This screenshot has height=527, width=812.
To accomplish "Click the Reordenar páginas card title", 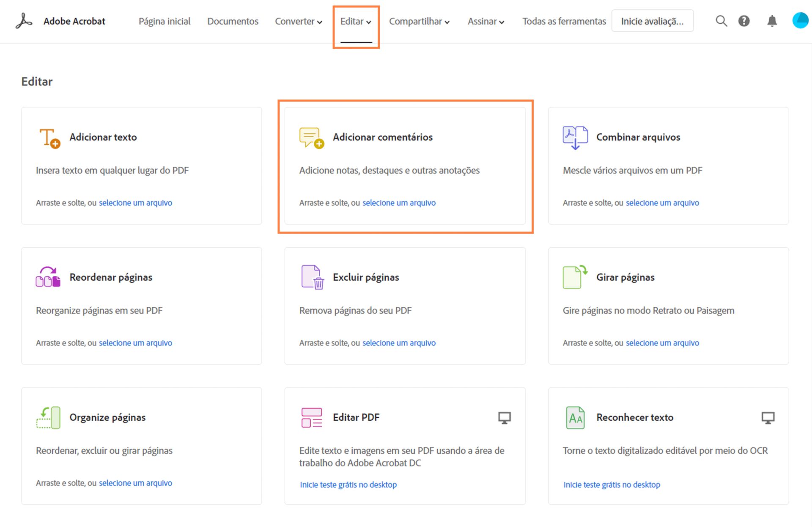I will click(x=111, y=277).
